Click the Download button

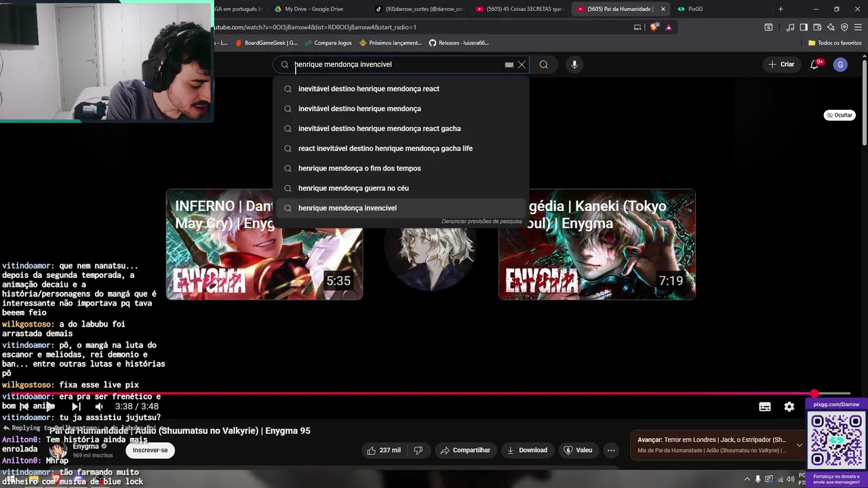coord(527,450)
